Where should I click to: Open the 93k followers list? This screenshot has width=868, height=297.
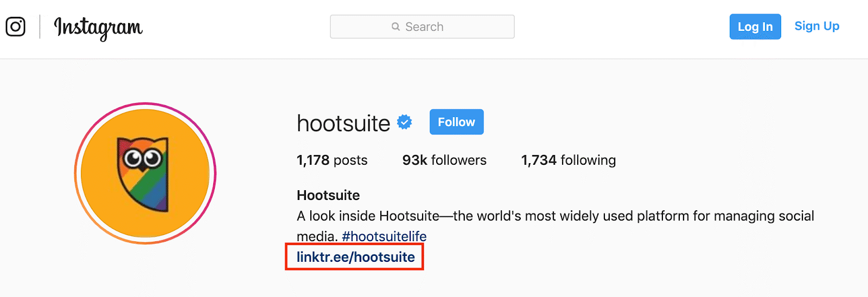coord(444,160)
